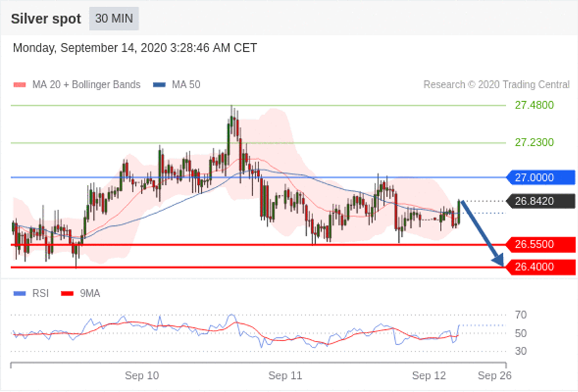The height and width of the screenshot is (392, 578).
Task: Click the MA 50 legend label
Action: tap(186, 85)
